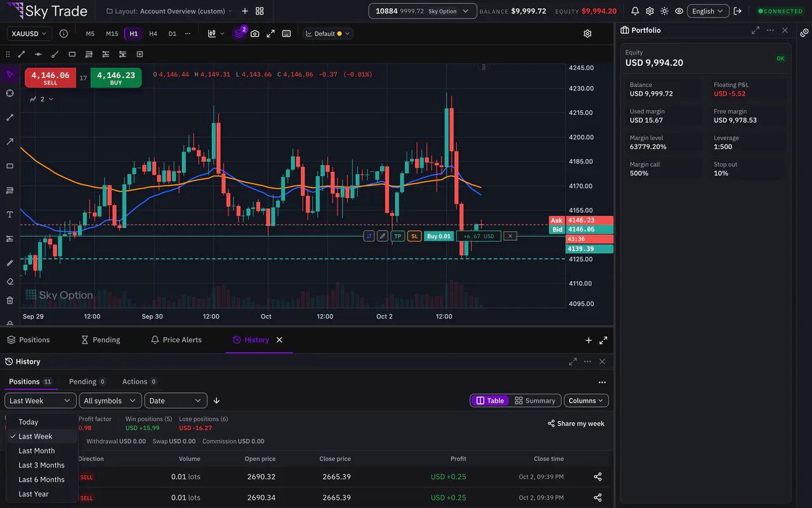Open the Pending tab in the bottom panel bar
This screenshot has width=812, height=508.
coord(100,340)
